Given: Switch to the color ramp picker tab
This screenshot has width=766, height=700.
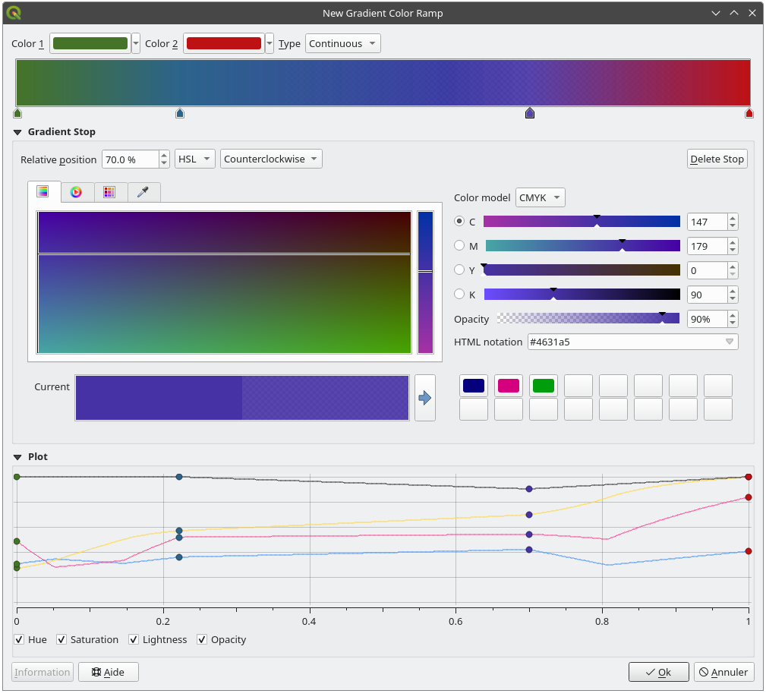Looking at the screenshot, I should [x=43, y=192].
